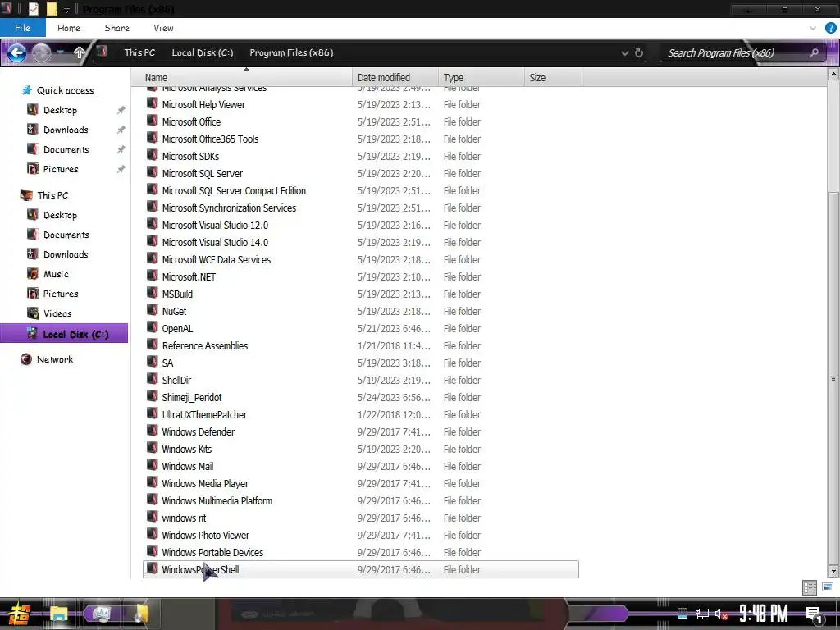Open File Explorer taskbar icon
The height and width of the screenshot is (630, 840).
point(59,614)
